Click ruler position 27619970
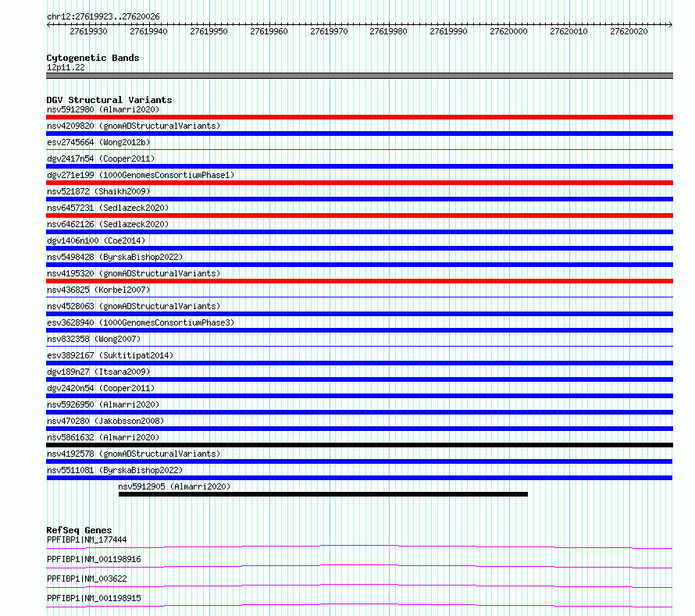Image resolution: width=695 pixels, height=616 pixels. pos(329,31)
